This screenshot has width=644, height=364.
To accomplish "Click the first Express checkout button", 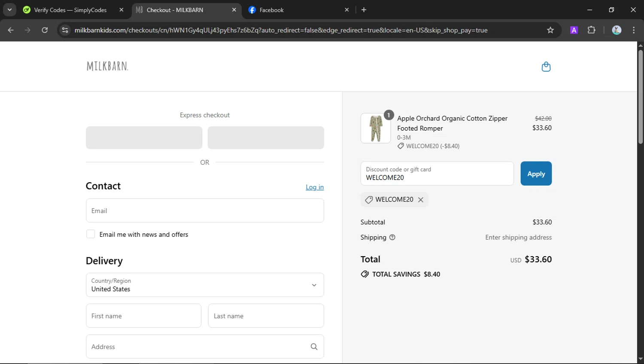I will point(144,138).
